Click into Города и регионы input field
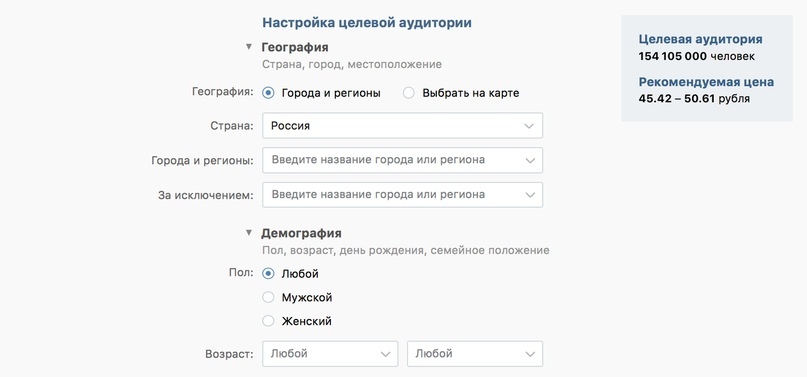The height and width of the screenshot is (377, 807). point(402,160)
